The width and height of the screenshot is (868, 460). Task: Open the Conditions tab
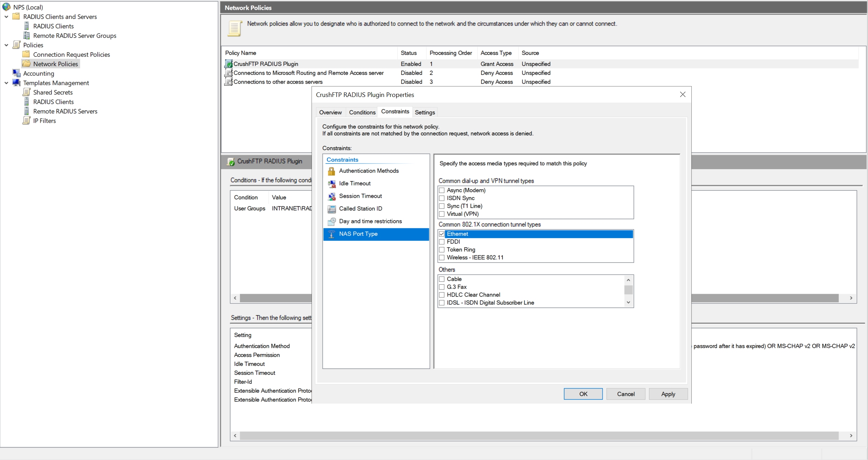[362, 112]
